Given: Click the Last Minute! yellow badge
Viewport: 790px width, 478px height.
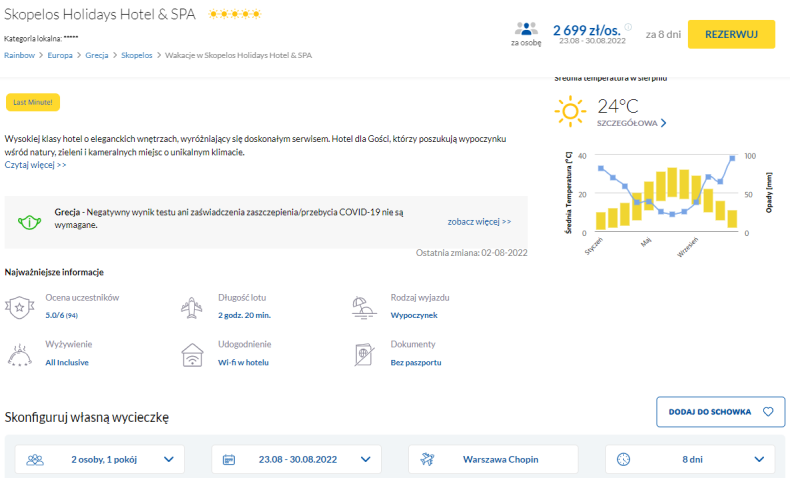Looking at the screenshot, I should [x=33, y=102].
